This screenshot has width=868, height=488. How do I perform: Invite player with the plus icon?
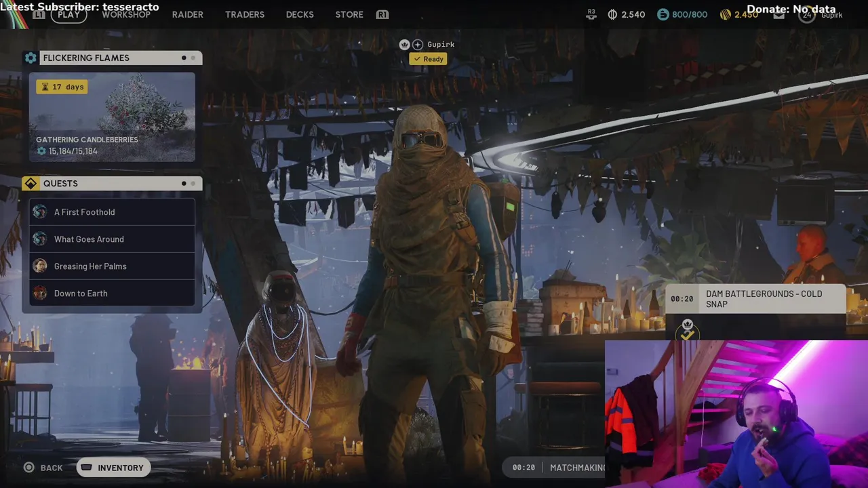coord(418,45)
